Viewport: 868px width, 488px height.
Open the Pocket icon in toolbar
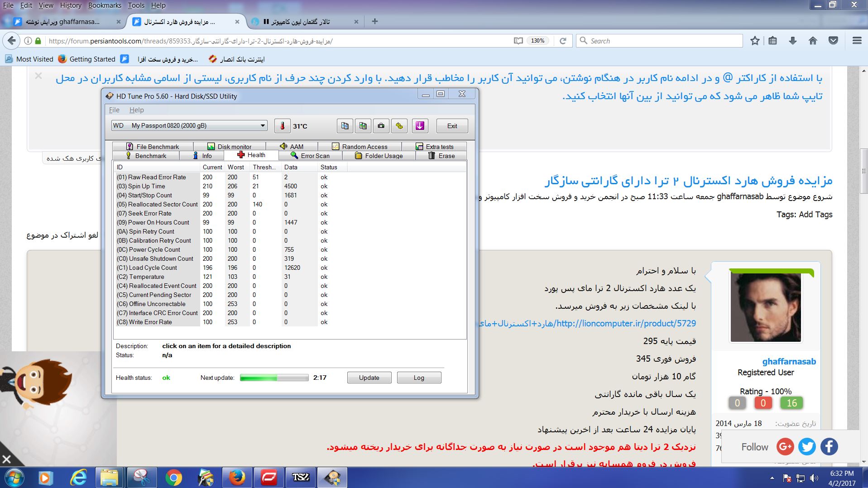click(x=833, y=41)
